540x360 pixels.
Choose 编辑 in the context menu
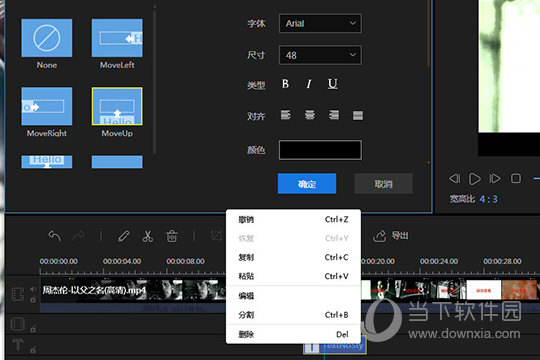pos(293,296)
